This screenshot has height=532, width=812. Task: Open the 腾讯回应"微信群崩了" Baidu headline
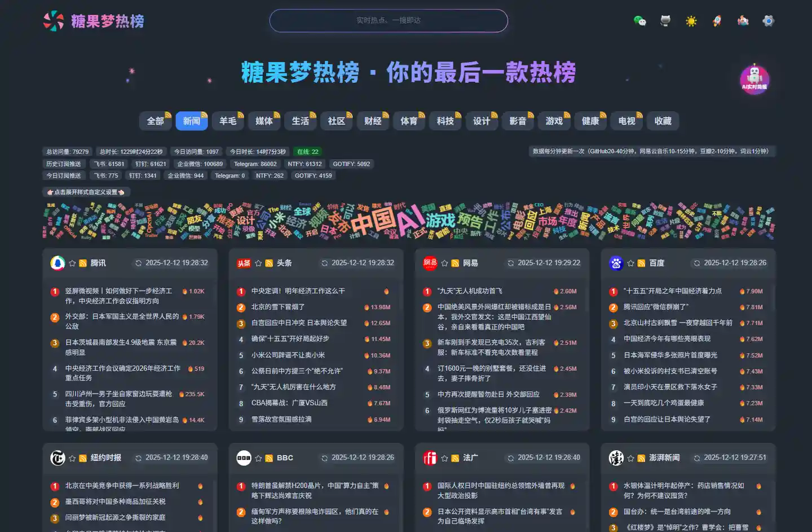[656, 307]
